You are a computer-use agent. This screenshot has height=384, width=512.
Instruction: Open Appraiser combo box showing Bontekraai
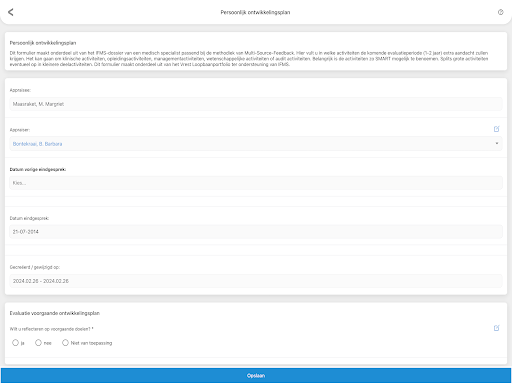tap(256, 144)
